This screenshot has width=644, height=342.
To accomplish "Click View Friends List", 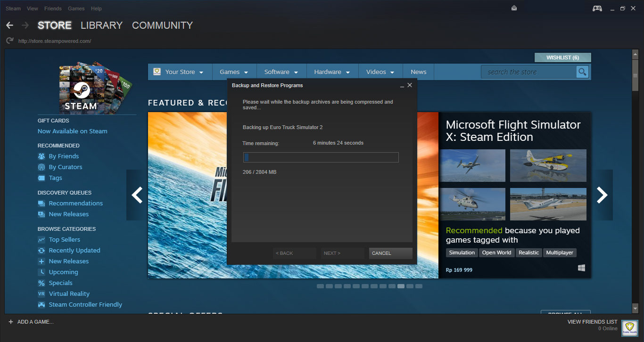I will coord(593,322).
